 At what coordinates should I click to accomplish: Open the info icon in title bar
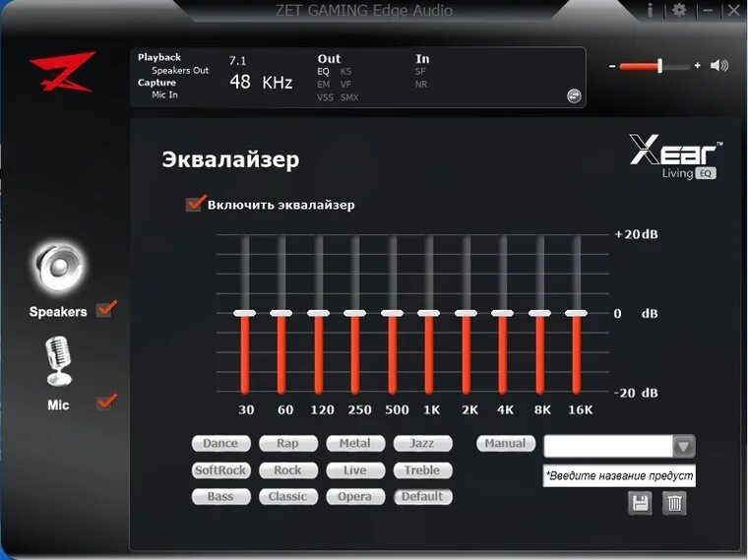tap(650, 10)
